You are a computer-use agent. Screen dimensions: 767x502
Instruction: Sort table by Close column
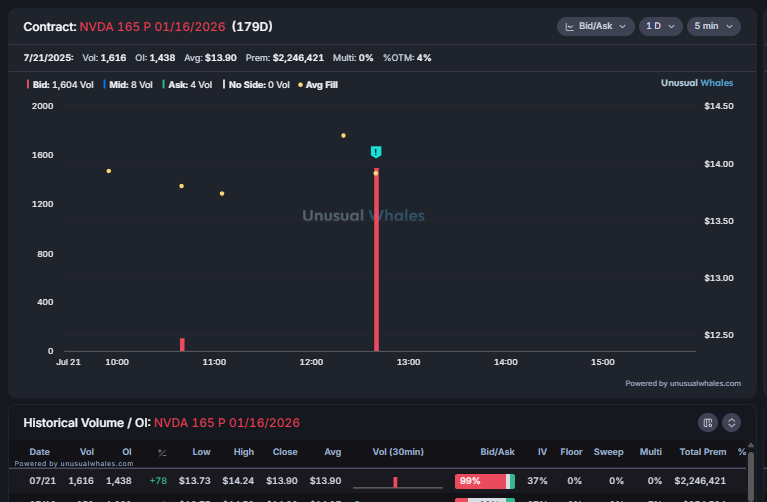coord(285,452)
